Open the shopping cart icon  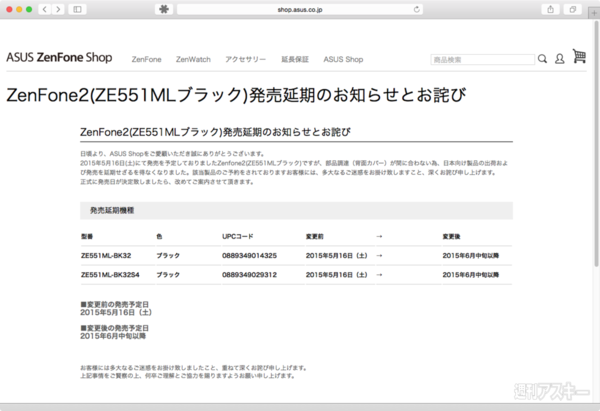click(x=579, y=56)
